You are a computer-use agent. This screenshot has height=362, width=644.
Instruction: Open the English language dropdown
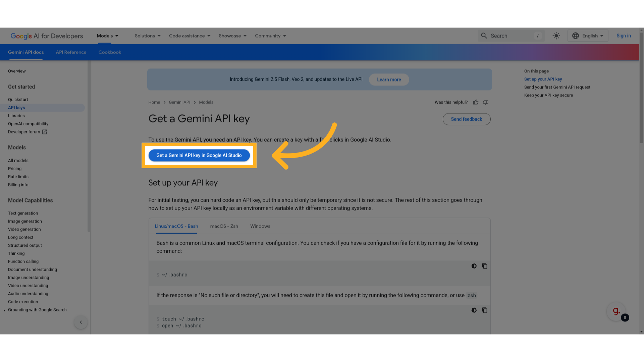(588, 36)
